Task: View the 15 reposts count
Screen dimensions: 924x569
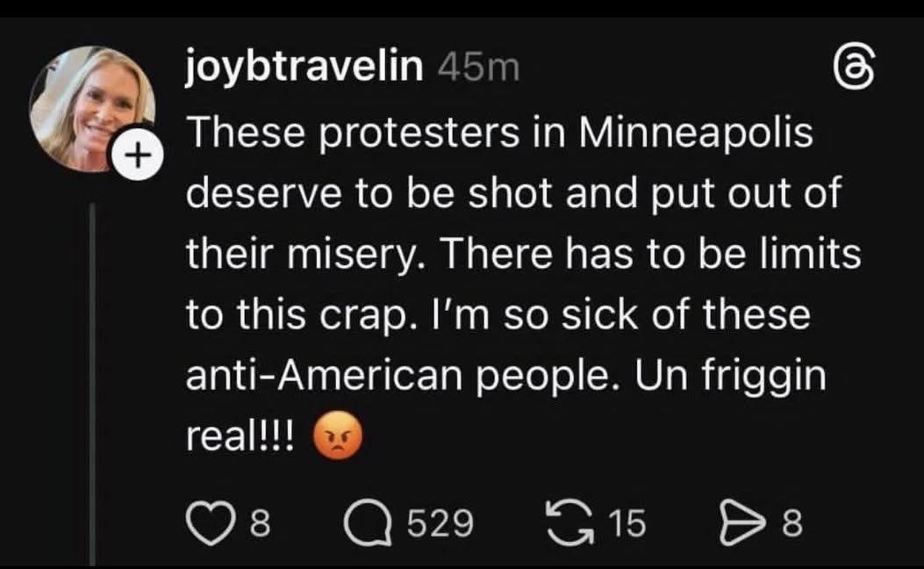Action: pyautogui.click(x=627, y=525)
